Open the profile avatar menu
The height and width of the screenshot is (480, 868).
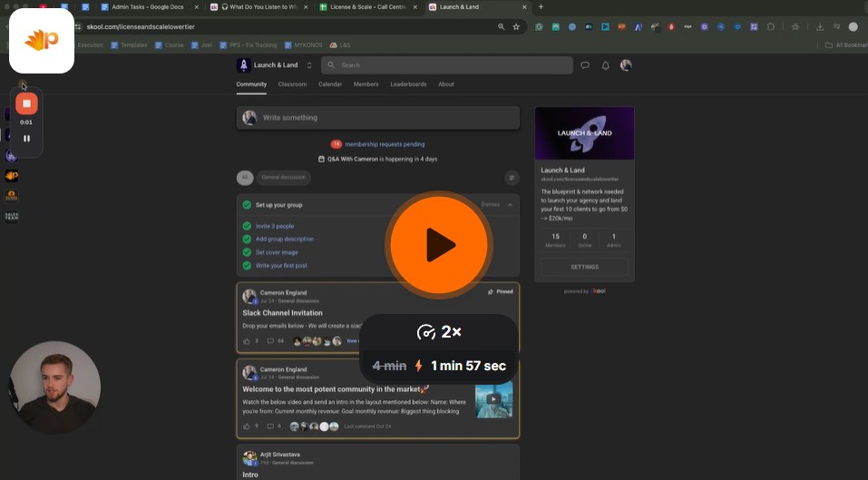click(x=626, y=65)
